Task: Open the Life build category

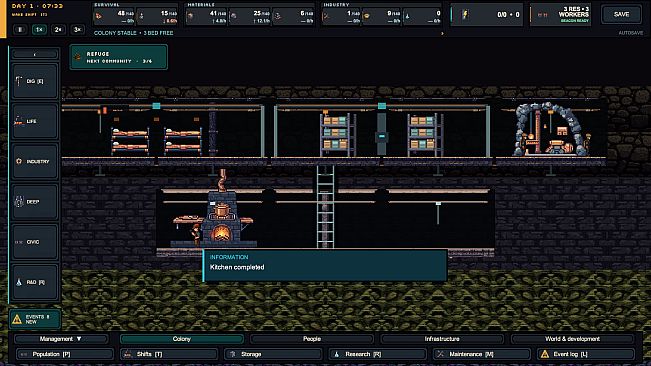Action: [35, 121]
